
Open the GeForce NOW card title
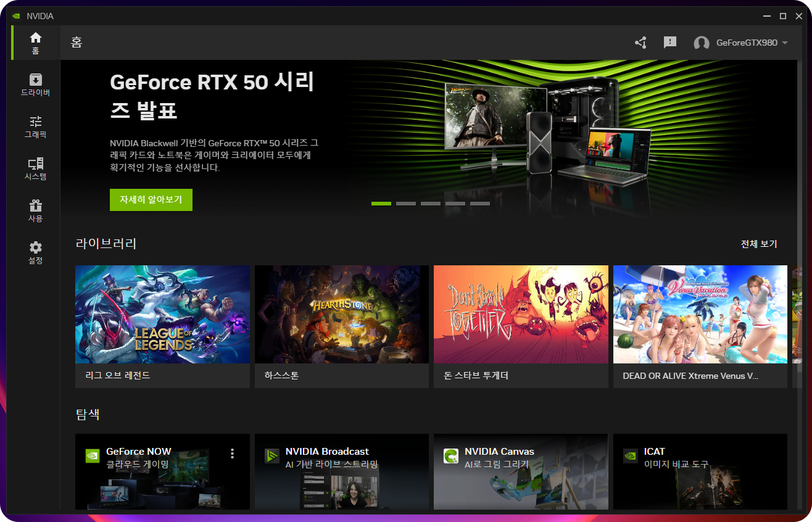point(139,451)
